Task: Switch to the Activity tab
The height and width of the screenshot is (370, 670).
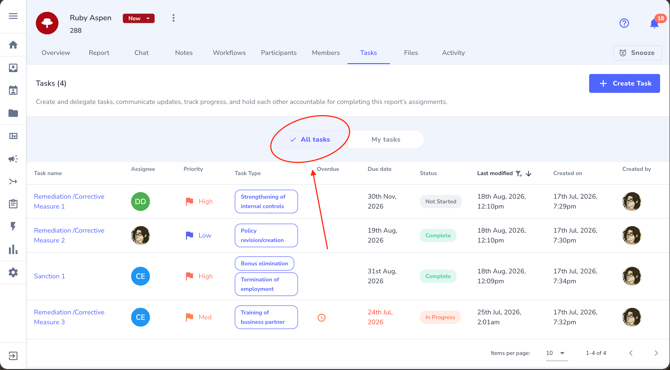Action: (453, 53)
